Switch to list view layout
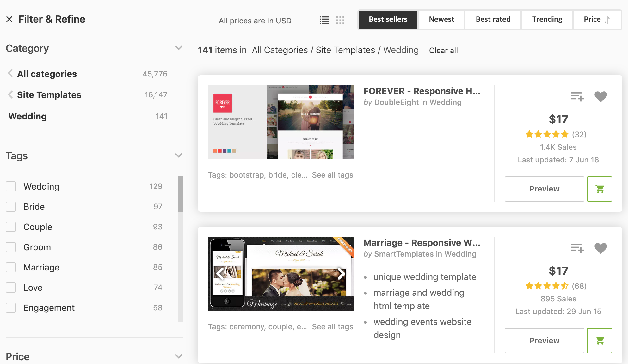 point(324,20)
